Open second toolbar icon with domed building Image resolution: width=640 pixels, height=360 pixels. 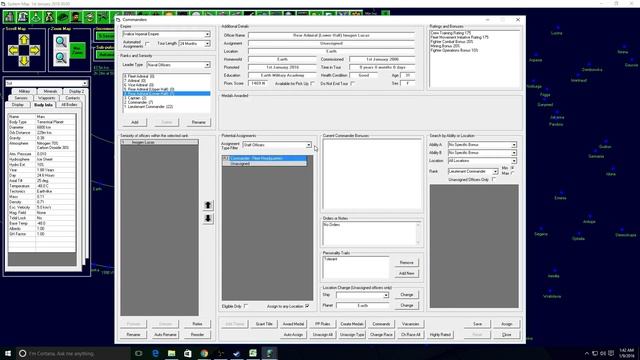point(23,17)
